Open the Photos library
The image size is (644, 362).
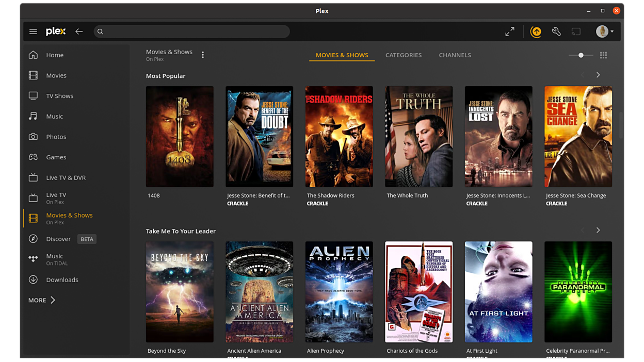point(56,137)
